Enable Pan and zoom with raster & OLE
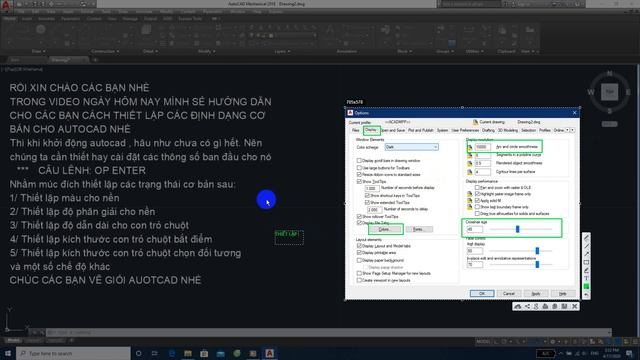The image size is (640, 360). [477, 187]
